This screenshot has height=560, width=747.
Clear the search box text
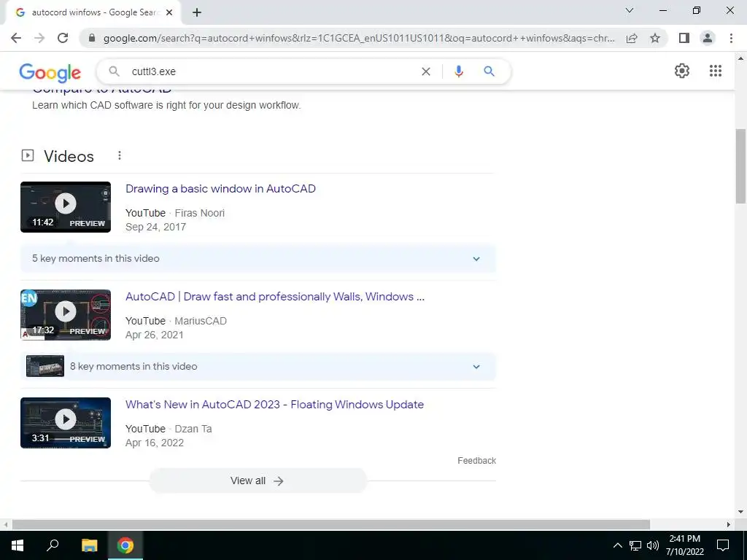(426, 71)
